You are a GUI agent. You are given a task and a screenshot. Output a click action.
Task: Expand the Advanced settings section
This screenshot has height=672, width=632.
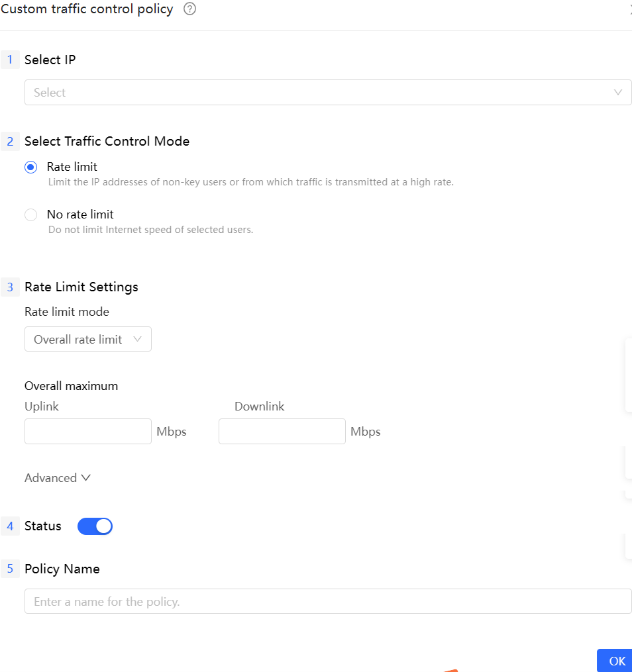[57, 478]
